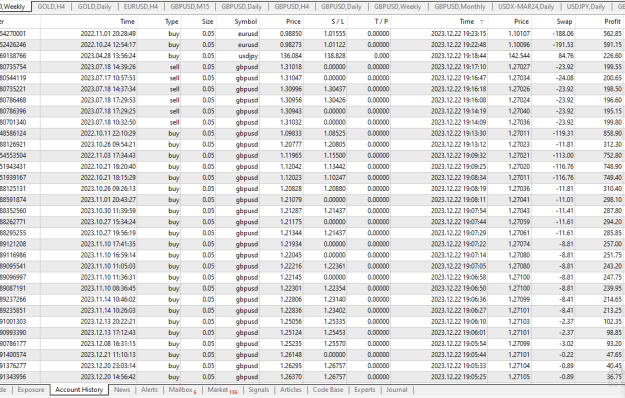Open the USDJPY,Daily chart tab
Viewport: 625px width, 398px height.
pos(586,7)
